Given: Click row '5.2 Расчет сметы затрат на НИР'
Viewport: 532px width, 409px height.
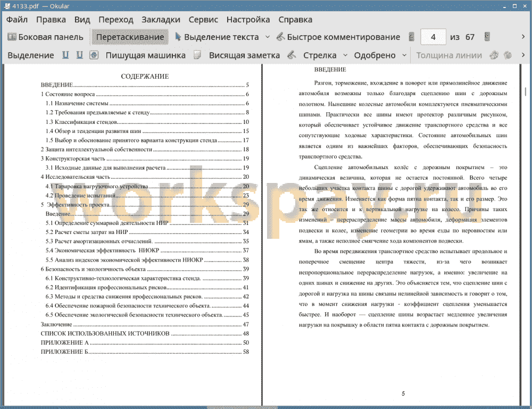Looking at the screenshot, I should tap(147, 232).
